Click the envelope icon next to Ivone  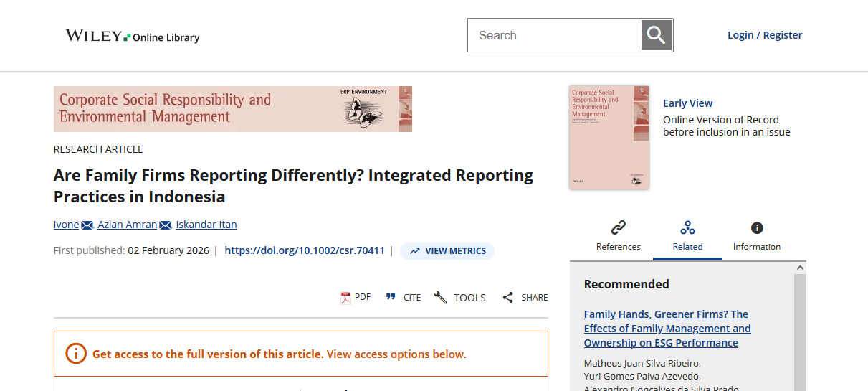coord(87,225)
